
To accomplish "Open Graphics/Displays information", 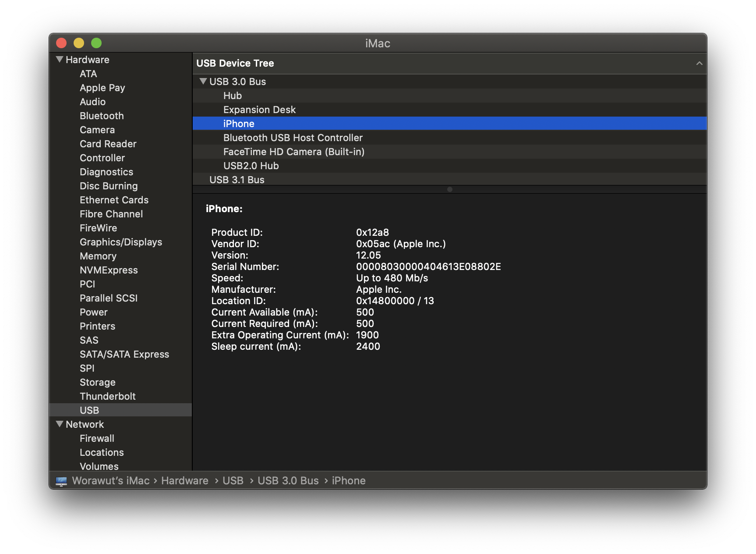I will coord(121,242).
